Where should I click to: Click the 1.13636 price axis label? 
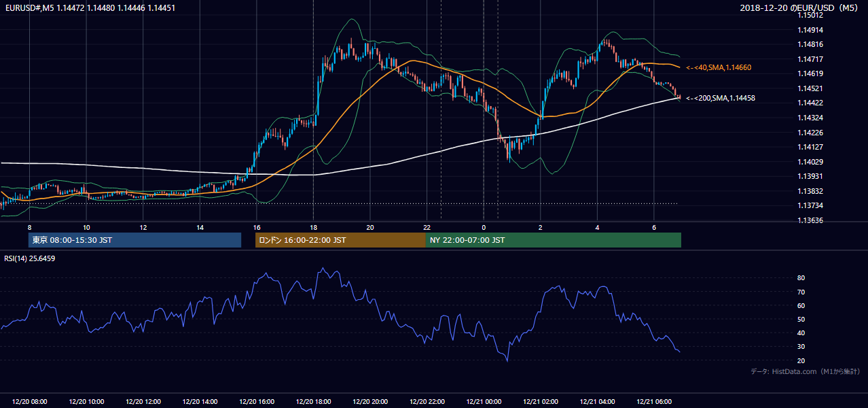coord(810,220)
